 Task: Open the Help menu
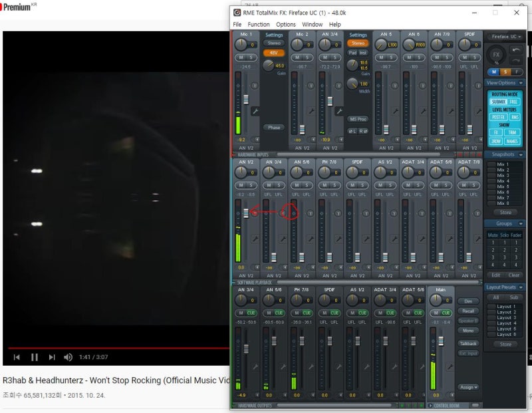(334, 25)
